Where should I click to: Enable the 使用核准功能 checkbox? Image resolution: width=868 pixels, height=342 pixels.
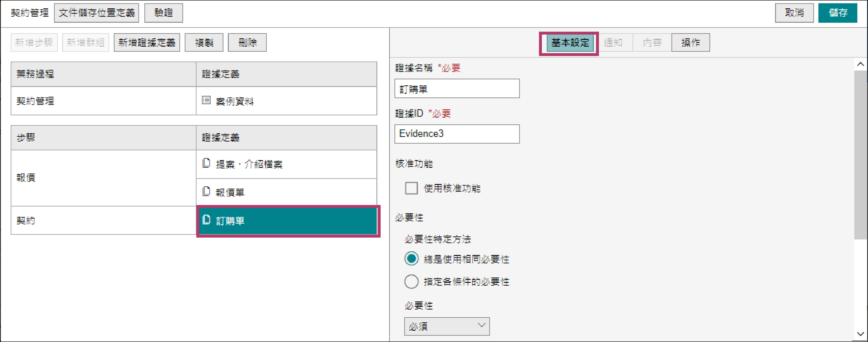411,188
